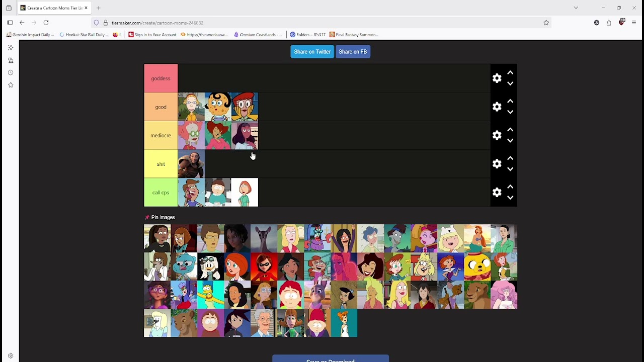Reload the page with refresh icon

coord(46,23)
